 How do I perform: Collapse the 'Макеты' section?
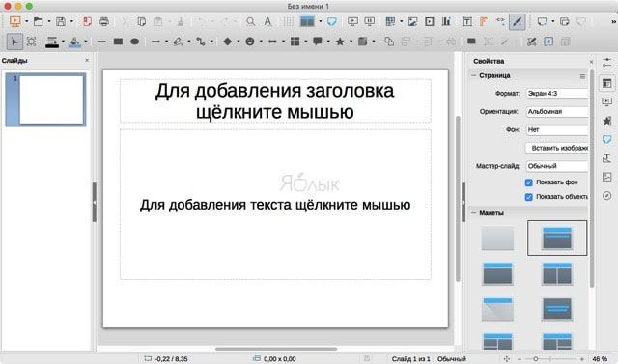[474, 213]
